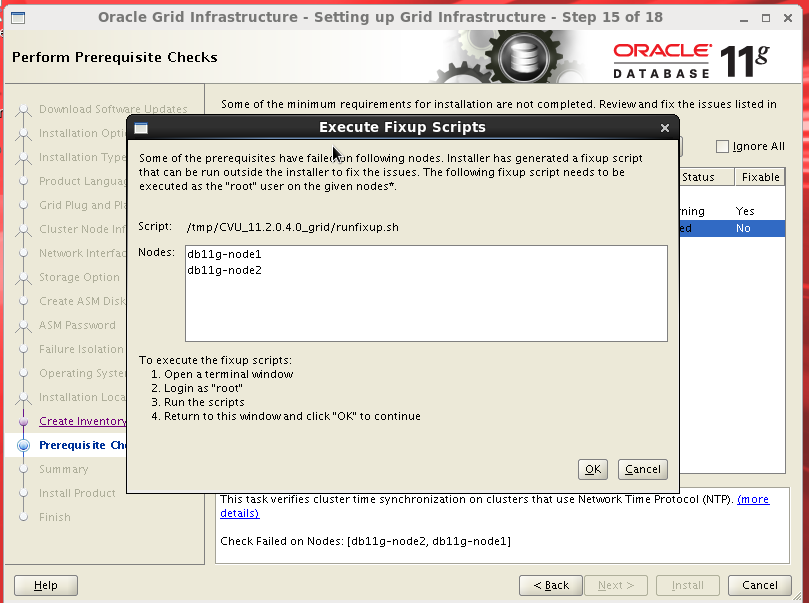The image size is (809, 603).
Task: Close the Oracle Grid Infrastructure window
Action: (788, 18)
